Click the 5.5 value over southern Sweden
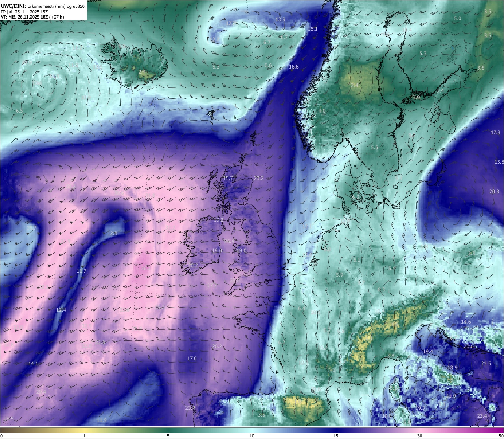Screen dimensions: 504x439 (374, 148)
